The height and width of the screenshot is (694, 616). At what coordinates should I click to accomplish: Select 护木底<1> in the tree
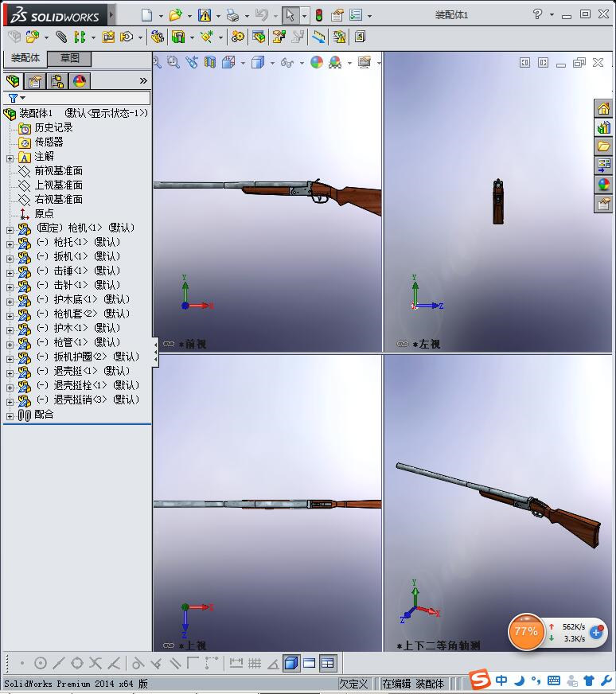click(83, 299)
